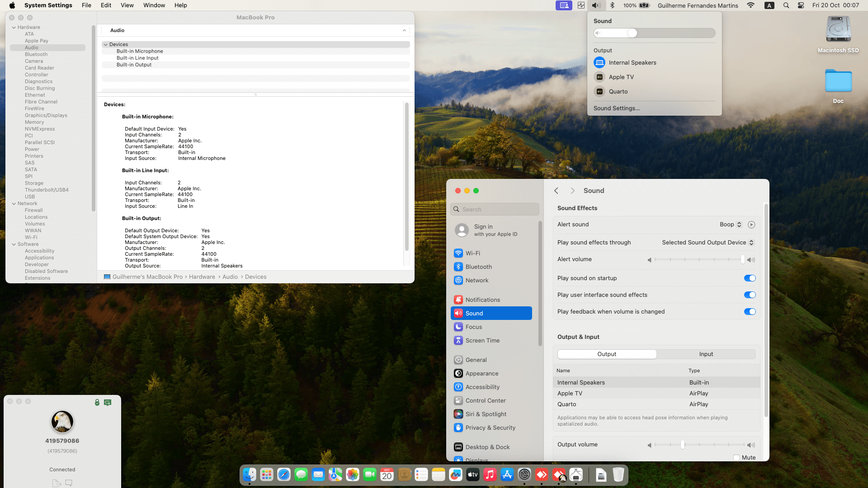Turn off user interface sound effects
The image size is (868, 488).
(x=750, y=295)
